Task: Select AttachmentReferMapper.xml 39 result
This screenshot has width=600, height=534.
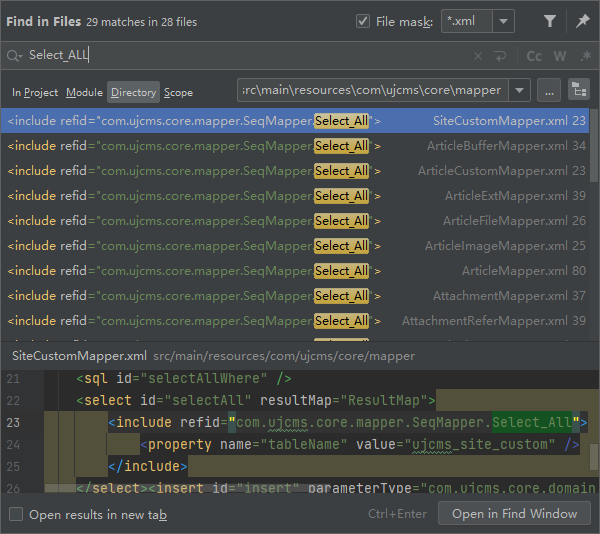Action: click(295, 321)
